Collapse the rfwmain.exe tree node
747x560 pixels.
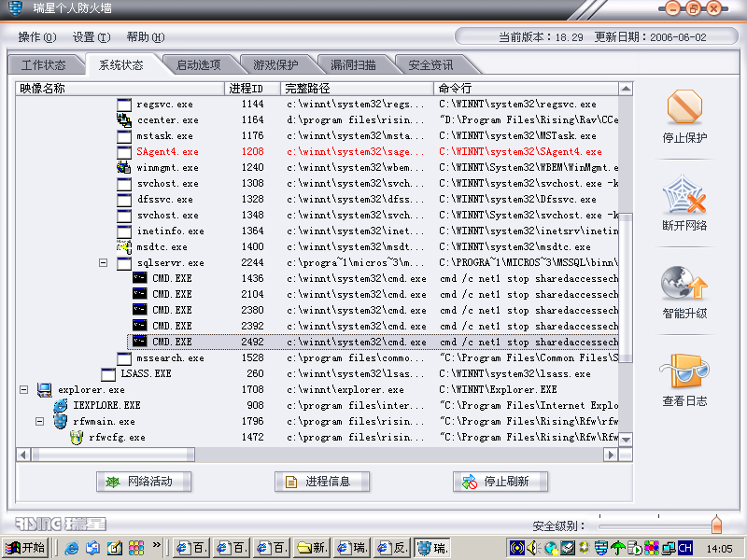tap(40, 422)
